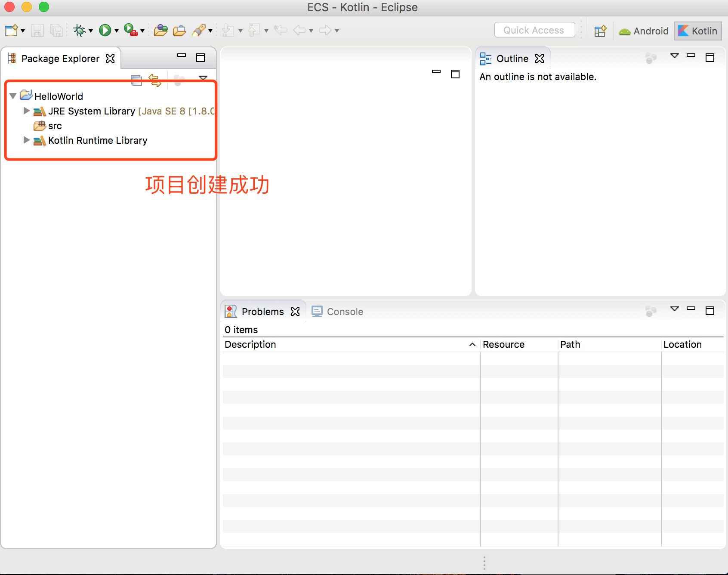The image size is (728, 575).
Task: Click the Search flashlight icon
Action: point(199,30)
